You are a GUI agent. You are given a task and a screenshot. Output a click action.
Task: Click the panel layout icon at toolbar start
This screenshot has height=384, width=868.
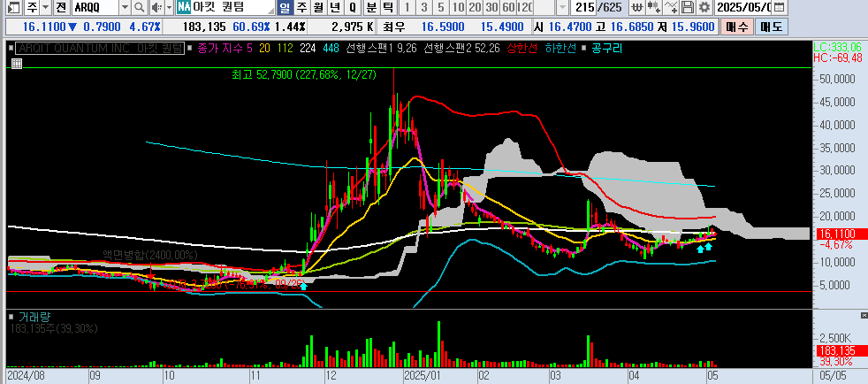[14, 7]
